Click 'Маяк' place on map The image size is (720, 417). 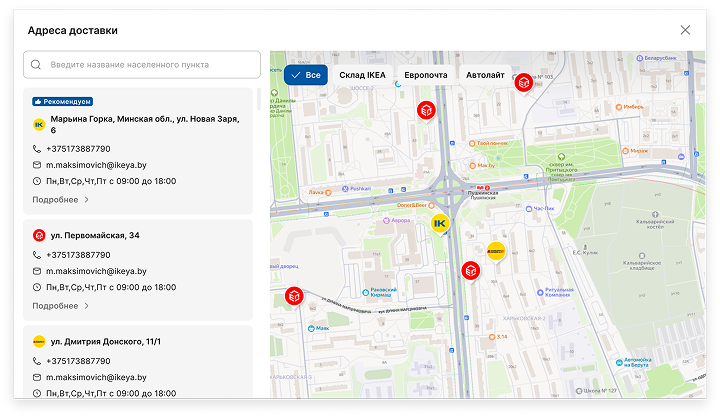[x=318, y=328]
